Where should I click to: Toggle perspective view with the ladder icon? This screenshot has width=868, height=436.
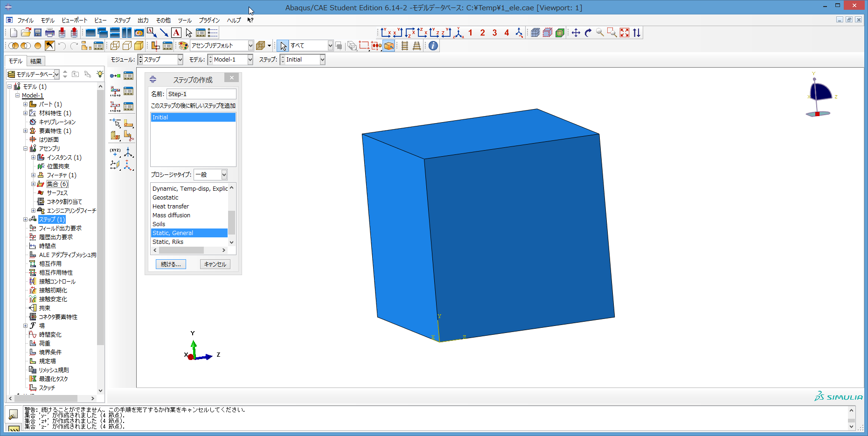417,46
